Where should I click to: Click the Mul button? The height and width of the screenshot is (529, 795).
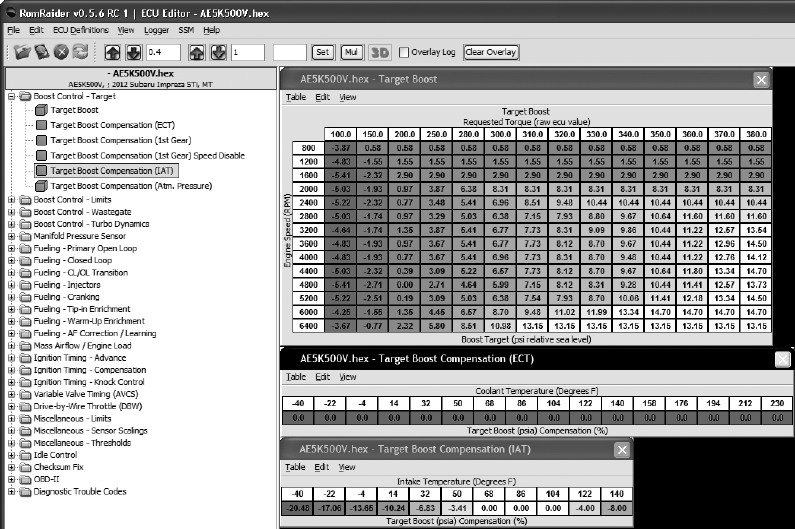(x=351, y=52)
